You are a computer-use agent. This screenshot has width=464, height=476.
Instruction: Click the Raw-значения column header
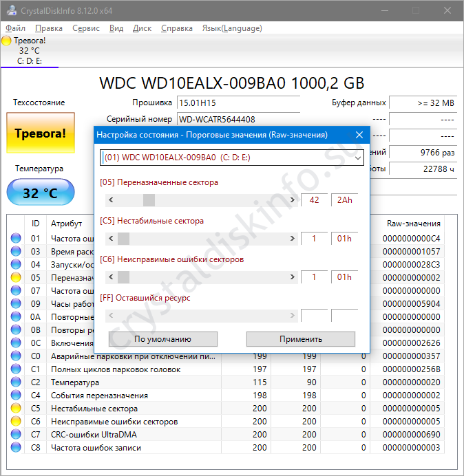click(x=413, y=224)
